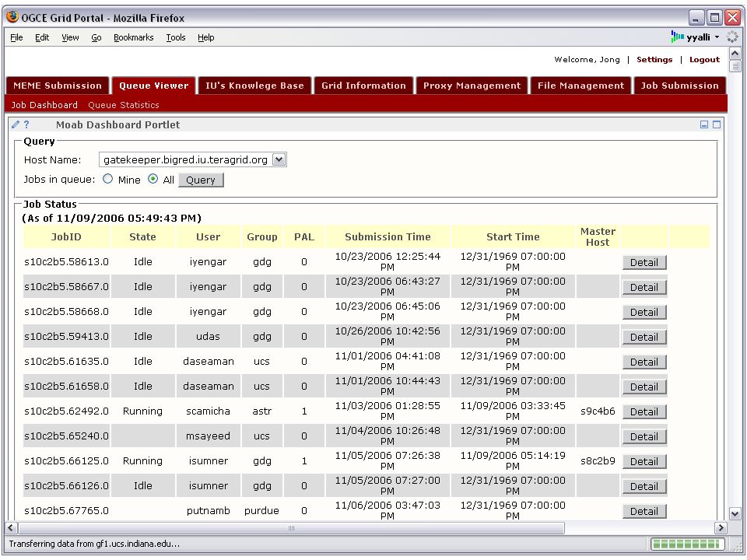Click the PAL column header

[x=304, y=236]
